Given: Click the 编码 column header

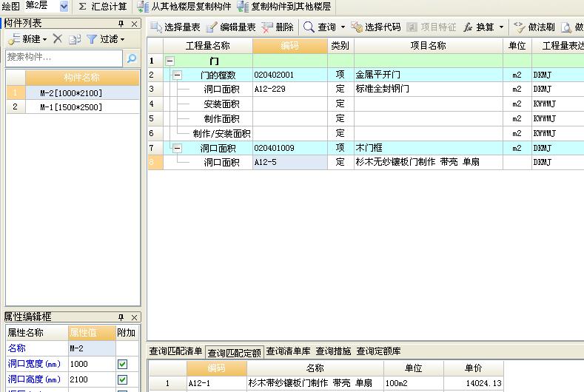Looking at the screenshot, I should [x=289, y=46].
